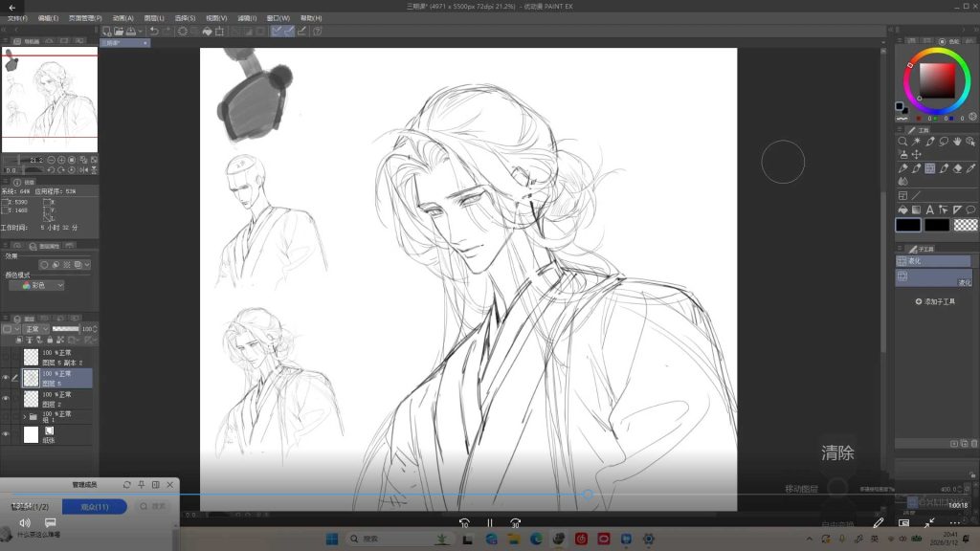Select the lasso selection tool

pyautogui.click(x=943, y=142)
